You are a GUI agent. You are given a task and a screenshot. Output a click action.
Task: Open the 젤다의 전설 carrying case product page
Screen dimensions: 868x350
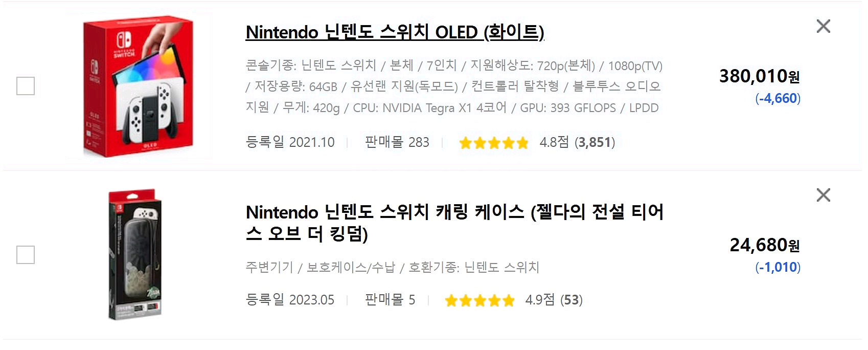455,220
